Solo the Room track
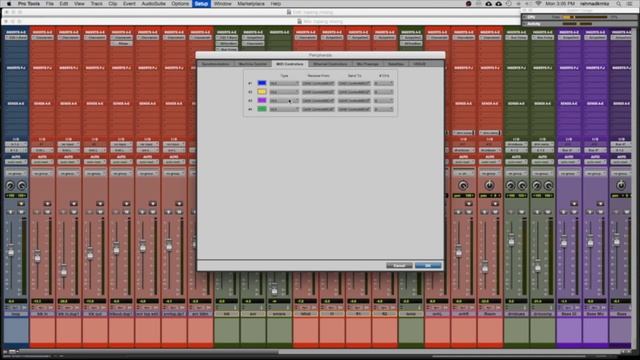640x360 pixels. click(x=484, y=212)
